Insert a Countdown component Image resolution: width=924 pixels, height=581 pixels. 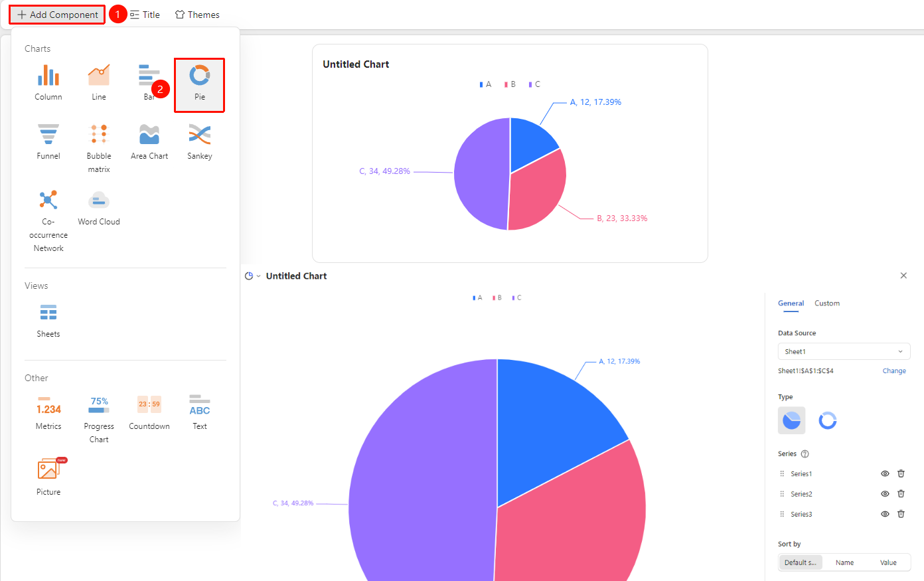[149, 412]
